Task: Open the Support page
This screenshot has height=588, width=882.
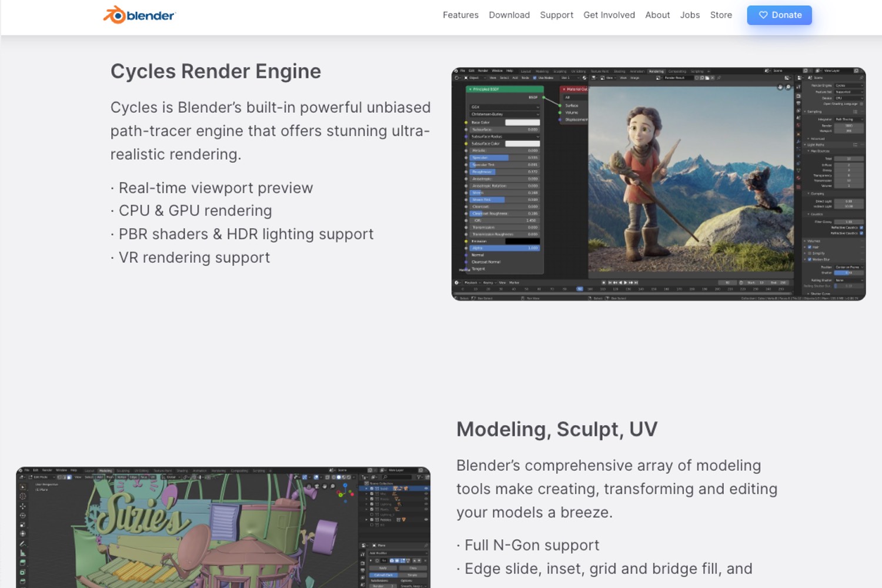Action: (556, 15)
